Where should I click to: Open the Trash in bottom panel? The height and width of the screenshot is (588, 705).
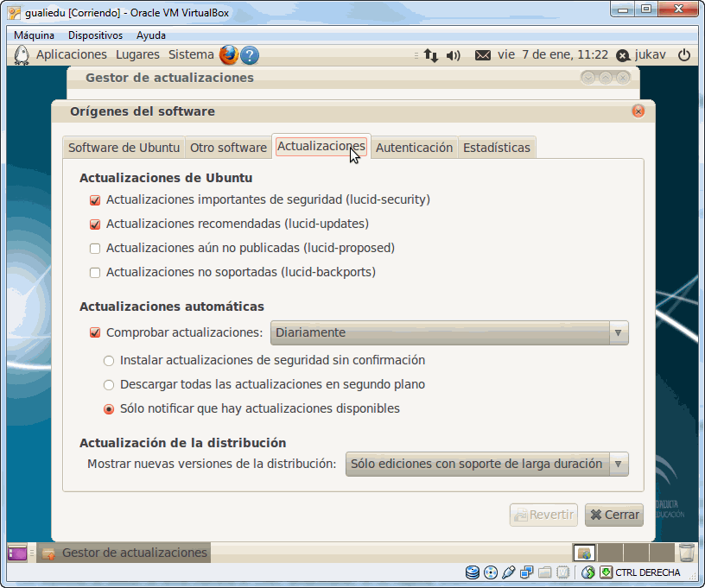pos(686,553)
